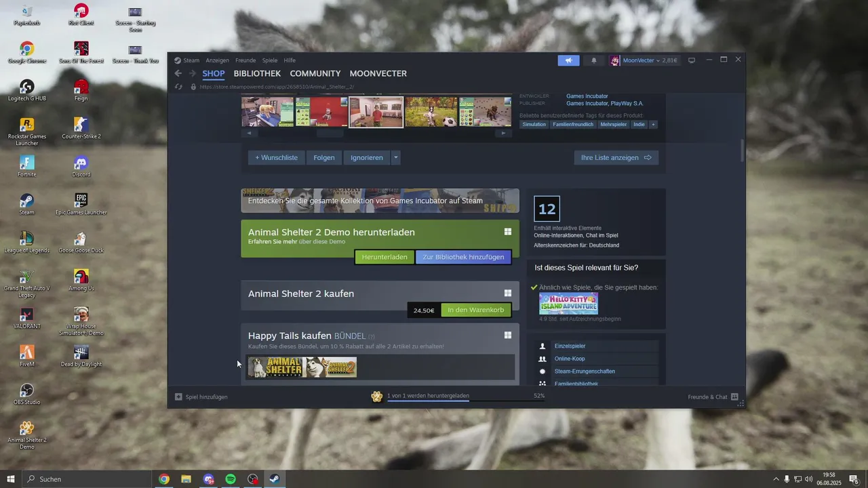Go back with the Steam back arrow
Viewport: 868px width, 488px height.
pyautogui.click(x=178, y=73)
